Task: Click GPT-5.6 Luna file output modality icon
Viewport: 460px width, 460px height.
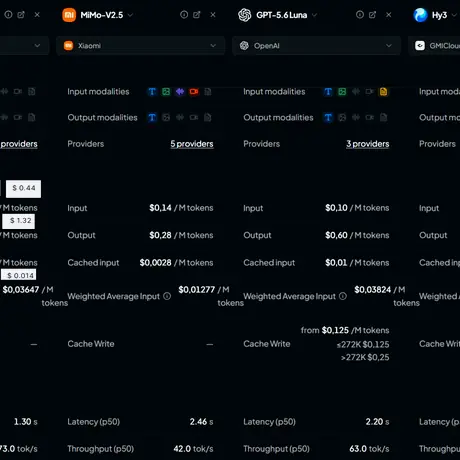Action: point(384,117)
